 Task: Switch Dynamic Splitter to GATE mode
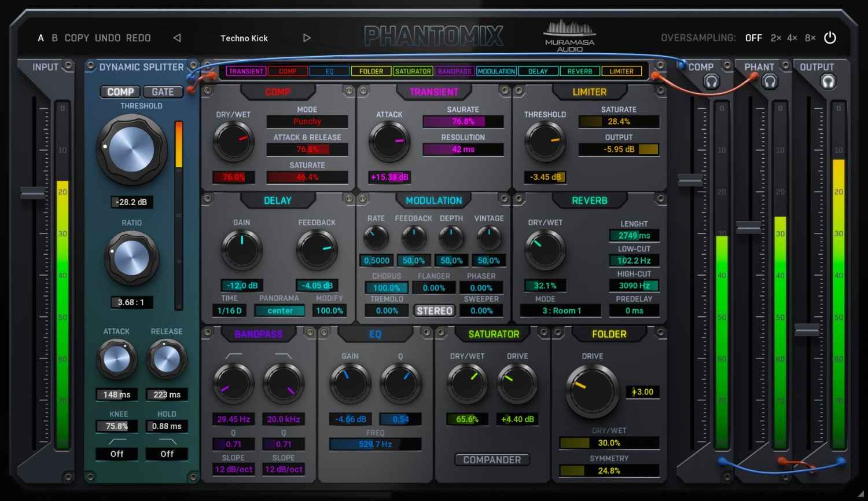(x=162, y=92)
